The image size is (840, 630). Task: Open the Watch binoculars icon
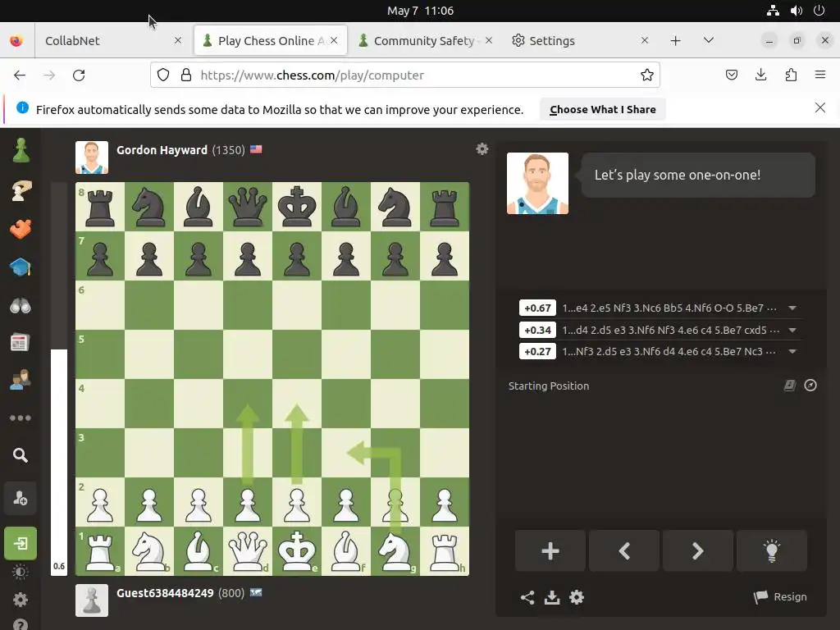tap(21, 306)
